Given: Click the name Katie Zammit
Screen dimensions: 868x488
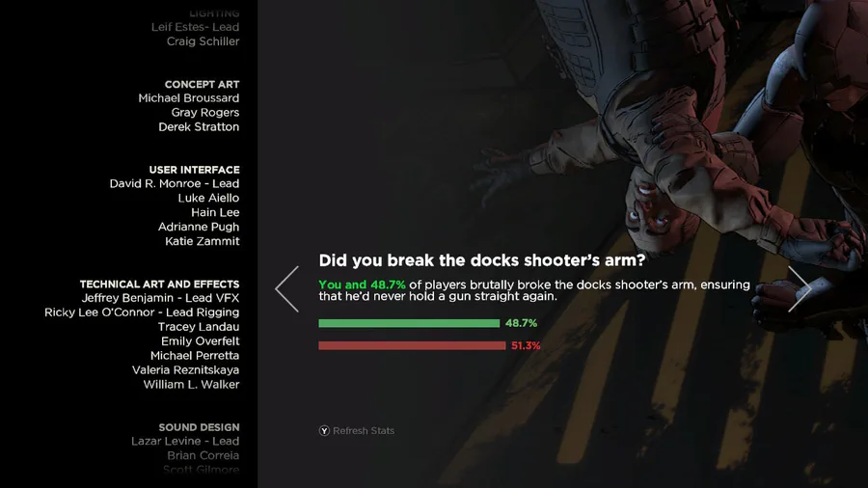Looking at the screenshot, I should (x=203, y=241).
